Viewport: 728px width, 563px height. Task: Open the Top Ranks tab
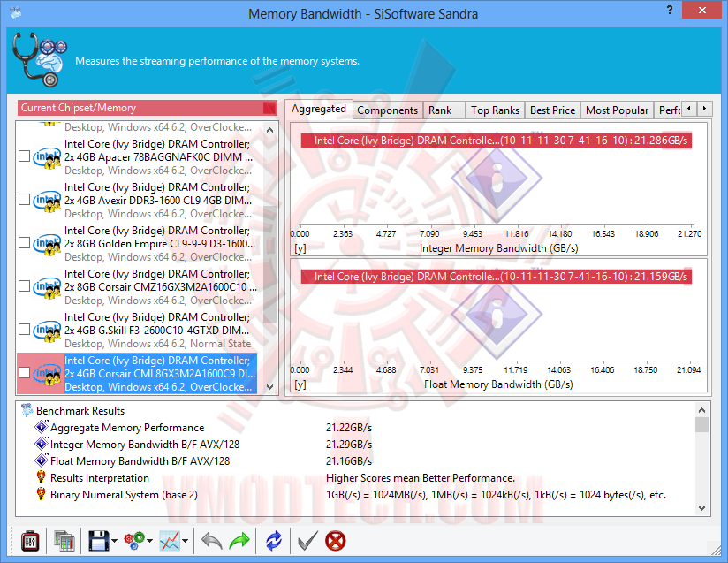coord(495,110)
